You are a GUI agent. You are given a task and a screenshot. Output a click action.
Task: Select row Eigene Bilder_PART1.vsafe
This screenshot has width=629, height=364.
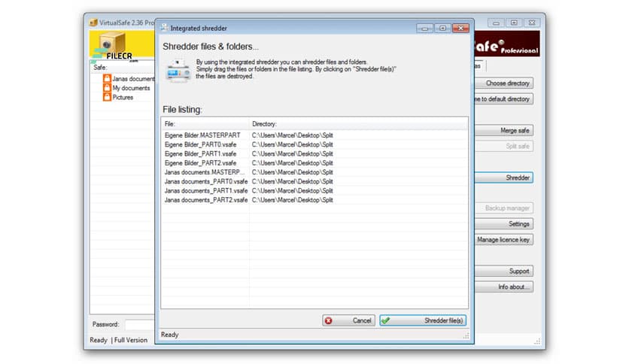(314, 154)
